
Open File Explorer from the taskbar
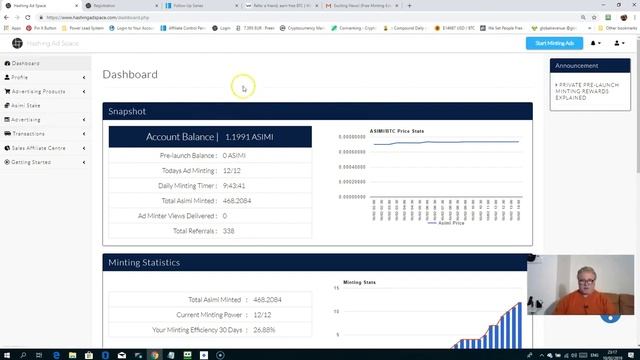click(x=72, y=355)
